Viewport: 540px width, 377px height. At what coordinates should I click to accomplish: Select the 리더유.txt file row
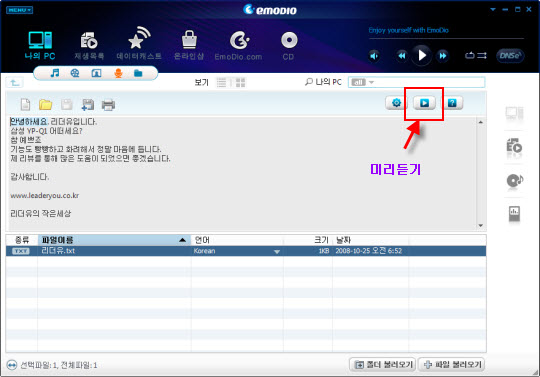coord(246,251)
